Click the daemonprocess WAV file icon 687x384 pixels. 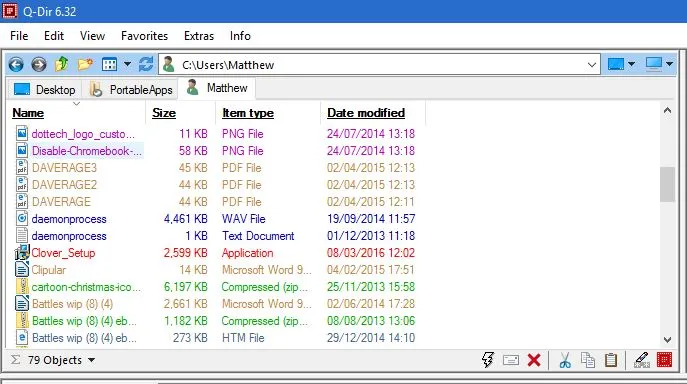pos(22,218)
